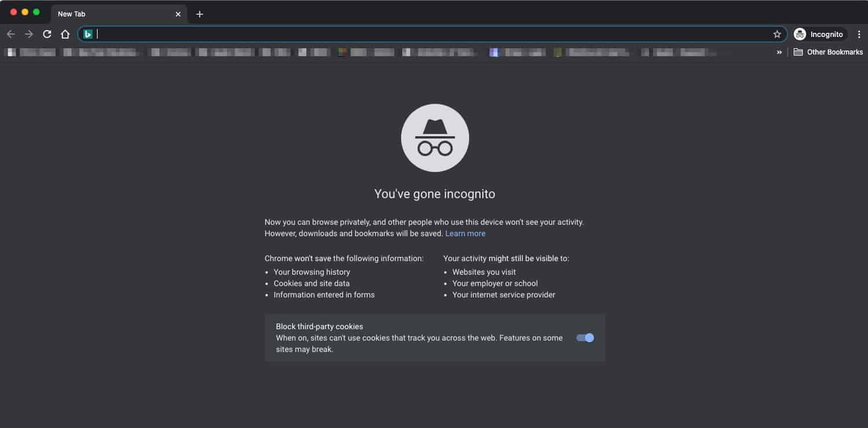This screenshot has height=428, width=868.
Task: Open the home page via house icon
Action: (65, 34)
